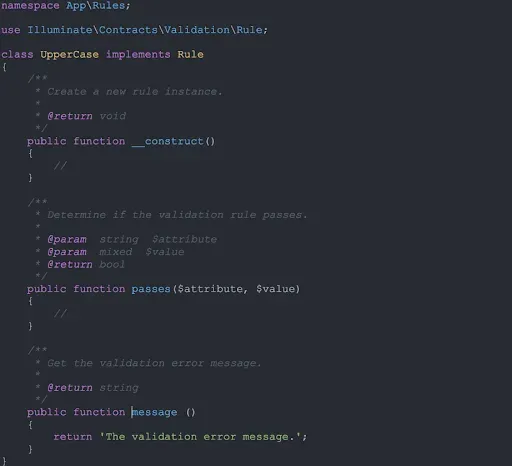Click the comment 'Create a new rule instance.'

tap(135, 92)
